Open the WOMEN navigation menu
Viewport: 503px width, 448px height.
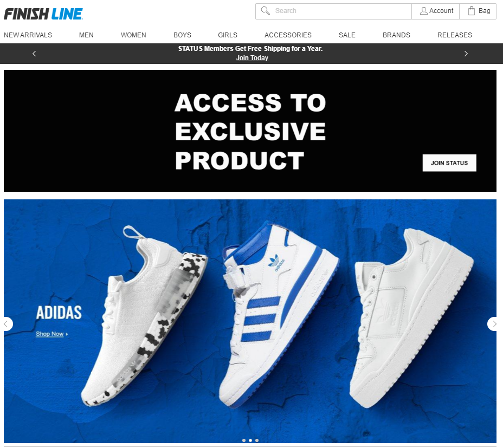click(x=133, y=35)
